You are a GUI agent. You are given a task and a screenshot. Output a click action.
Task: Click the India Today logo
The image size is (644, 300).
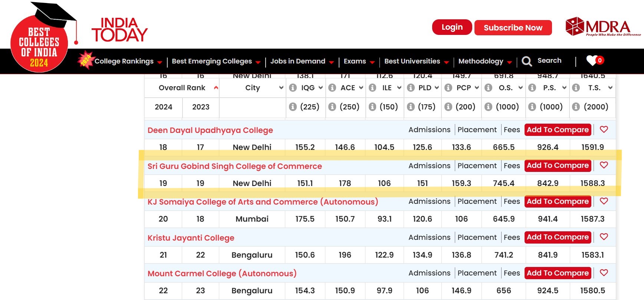(119, 30)
